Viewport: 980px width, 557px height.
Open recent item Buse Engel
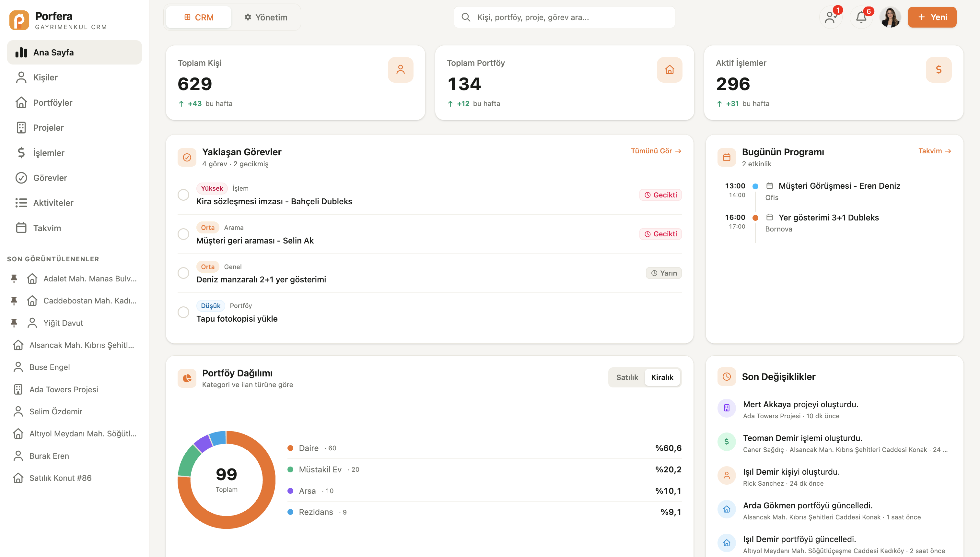pos(75,367)
